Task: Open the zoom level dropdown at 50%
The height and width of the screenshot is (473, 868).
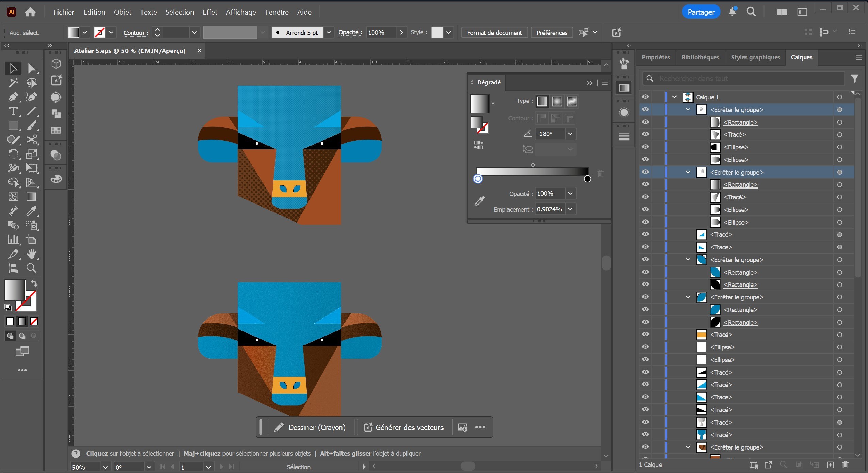Action: (x=105, y=467)
